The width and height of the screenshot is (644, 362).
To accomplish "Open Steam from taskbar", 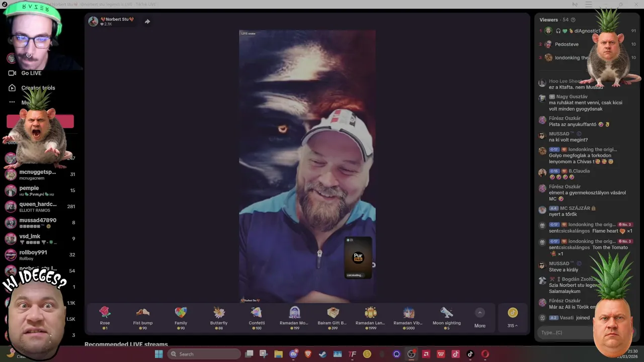I will pyautogui.click(x=323, y=354).
